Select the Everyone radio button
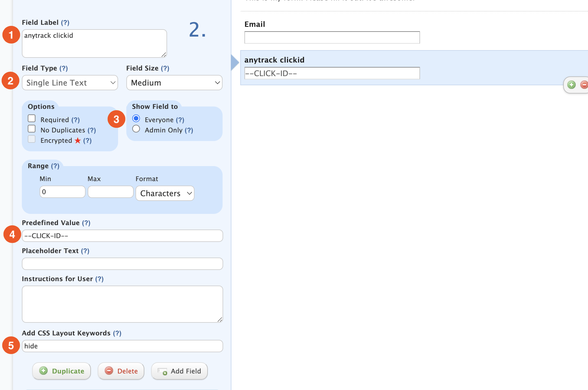This screenshot has width=588, height=390. [136, 119]
